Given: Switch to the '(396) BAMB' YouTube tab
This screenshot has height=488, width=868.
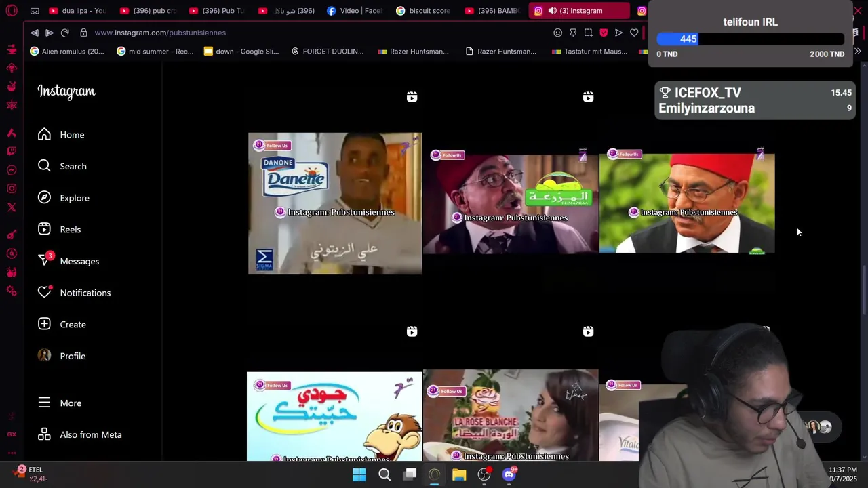Looking at the screenshot, I should pos(493,11).
